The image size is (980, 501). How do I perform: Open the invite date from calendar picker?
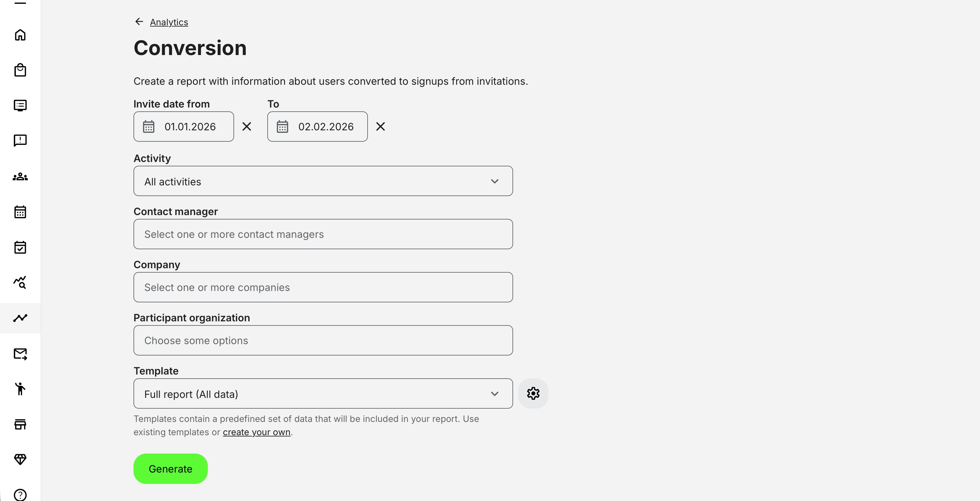coord(149,127)
